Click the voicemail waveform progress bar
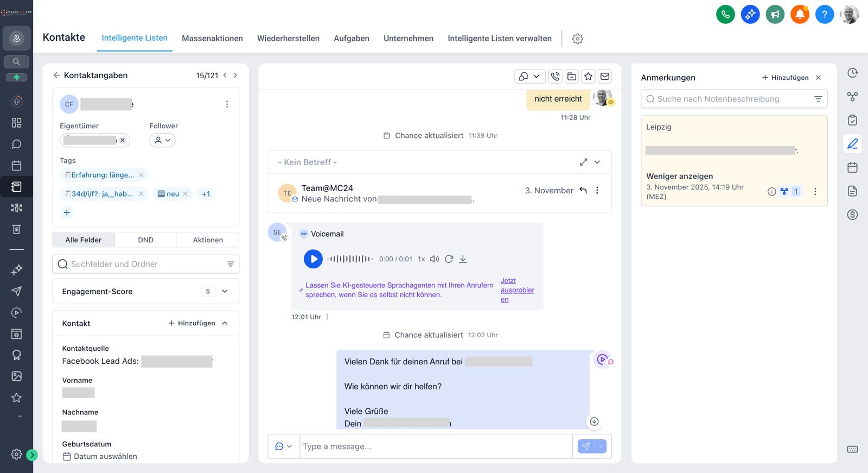This screenshot has height=473, width=868. click(x=350, y=259)
